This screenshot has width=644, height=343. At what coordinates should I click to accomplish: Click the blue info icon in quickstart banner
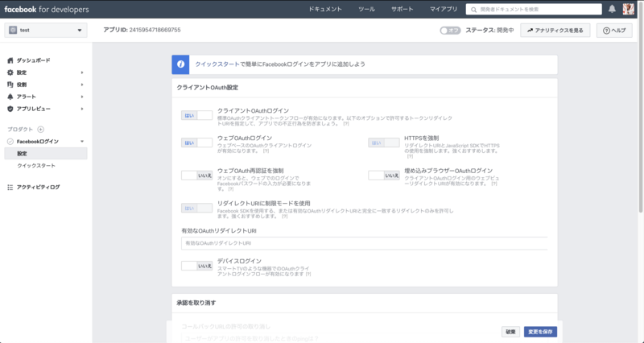180,64
